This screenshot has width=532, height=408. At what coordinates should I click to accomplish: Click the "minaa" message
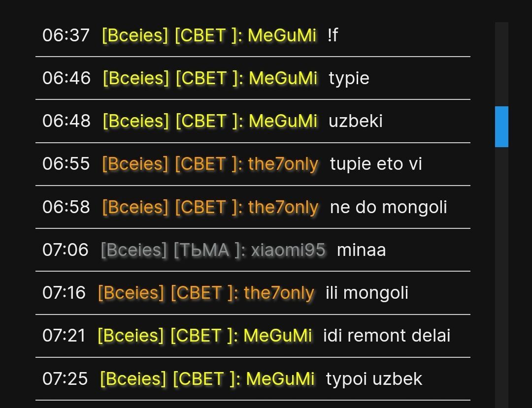[x=361, y=250]
